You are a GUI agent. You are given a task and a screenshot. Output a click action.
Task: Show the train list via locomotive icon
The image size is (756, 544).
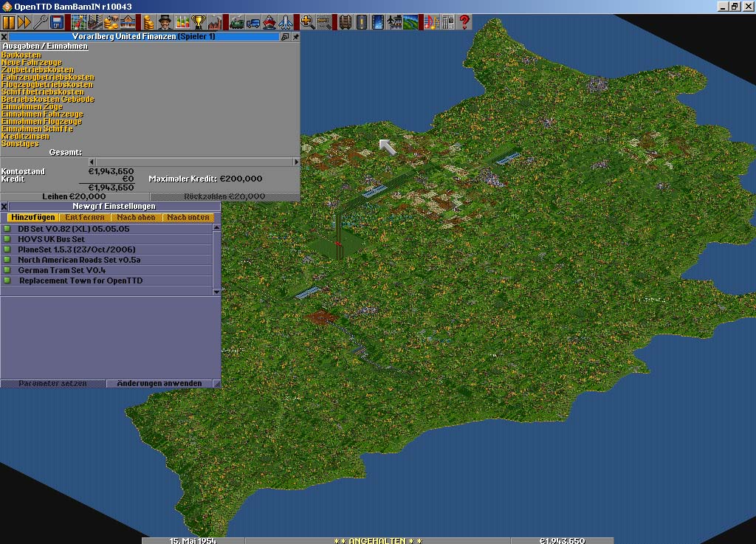click(x=238, y=22)
